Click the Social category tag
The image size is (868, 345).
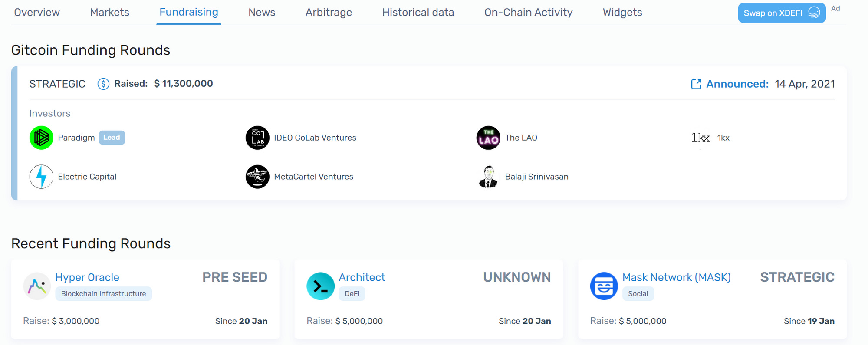[638, 294]
